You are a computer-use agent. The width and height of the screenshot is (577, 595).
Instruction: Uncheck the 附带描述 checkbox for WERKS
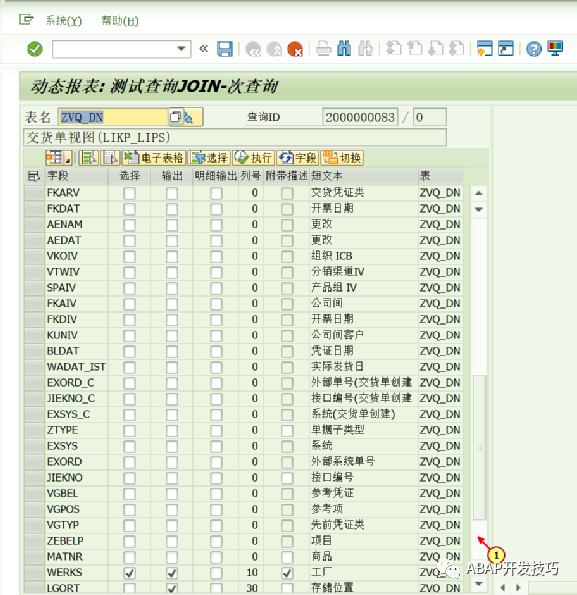(x=287, y=573)
